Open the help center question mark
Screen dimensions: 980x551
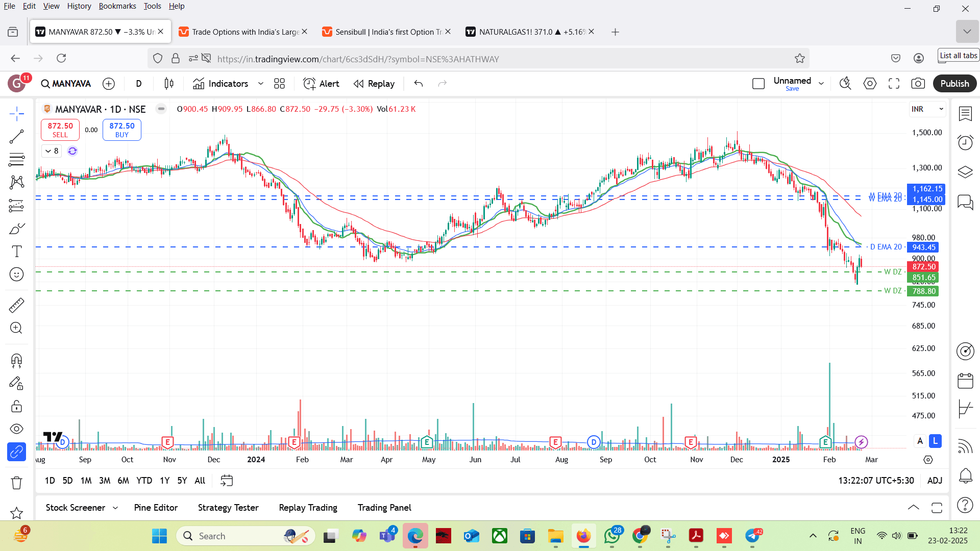965,505
